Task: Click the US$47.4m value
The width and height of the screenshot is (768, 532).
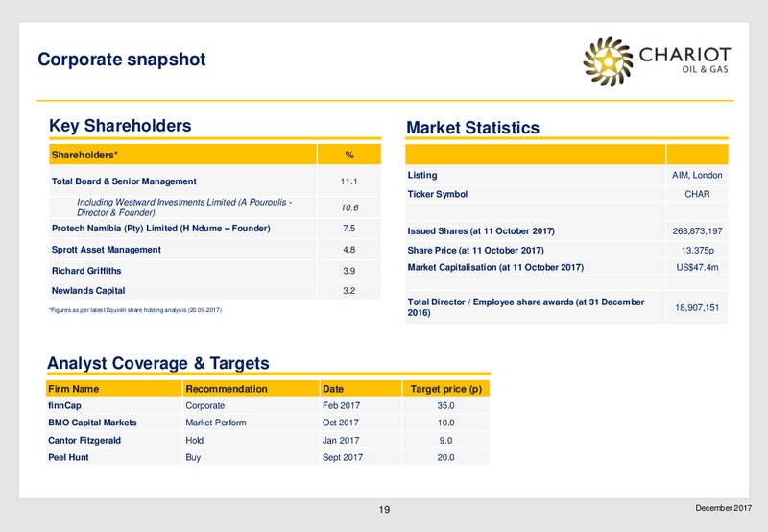Action: point(698,267)
